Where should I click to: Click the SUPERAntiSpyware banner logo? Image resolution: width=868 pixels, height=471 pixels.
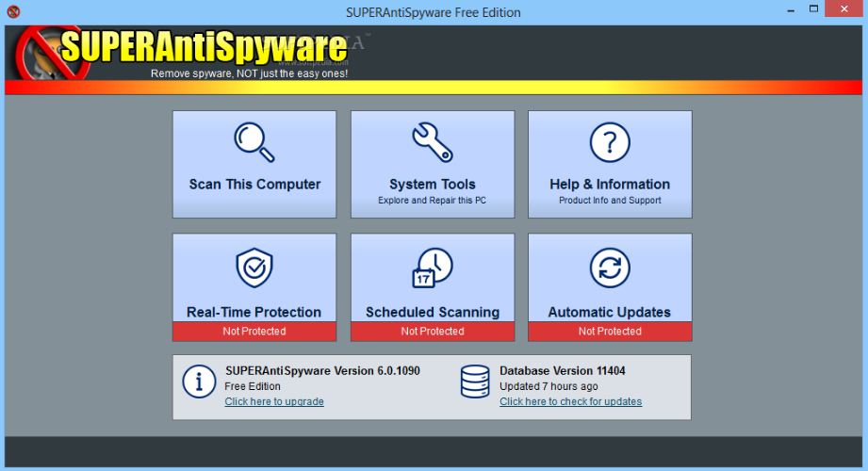[x=183, y=53]
